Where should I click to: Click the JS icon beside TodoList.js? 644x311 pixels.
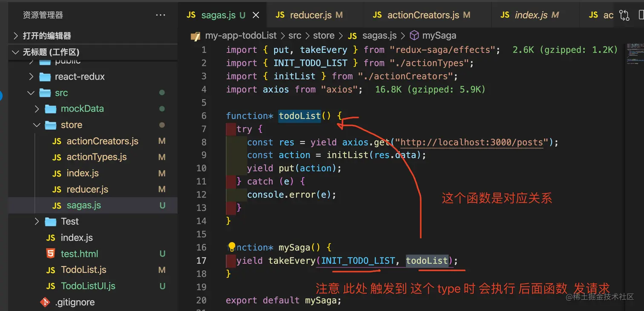[51, 270]
